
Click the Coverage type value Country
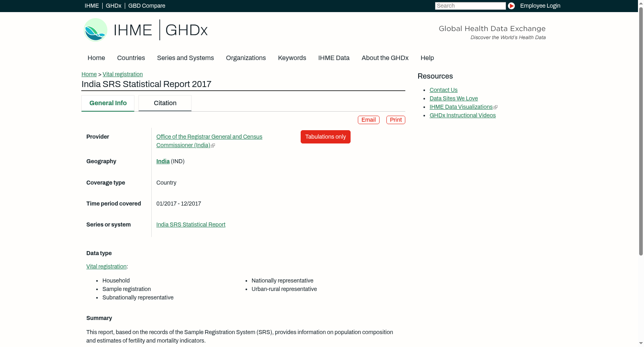(166, 183)
